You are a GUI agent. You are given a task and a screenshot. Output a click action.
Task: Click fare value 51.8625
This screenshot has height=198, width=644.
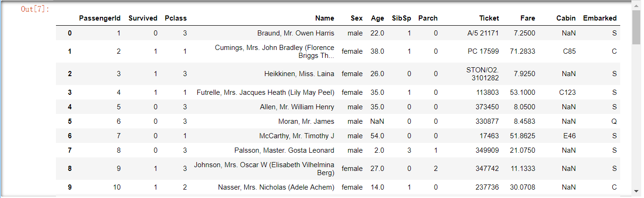click(522, 136)
